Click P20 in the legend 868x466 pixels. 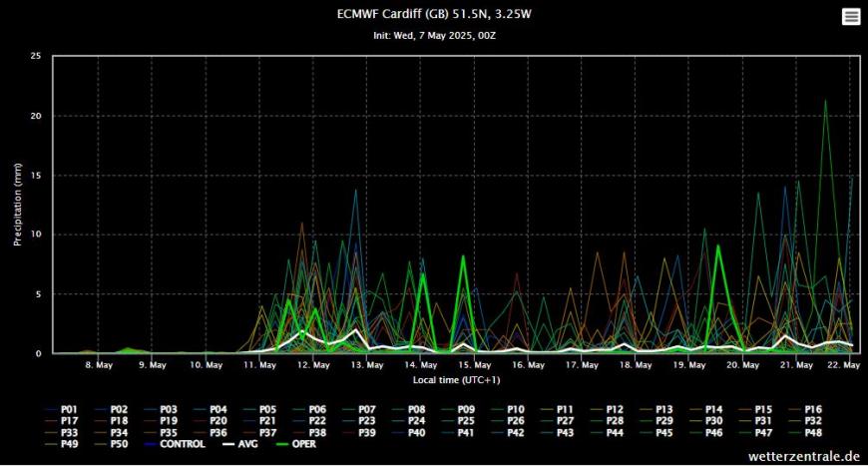tap(211, 421)
